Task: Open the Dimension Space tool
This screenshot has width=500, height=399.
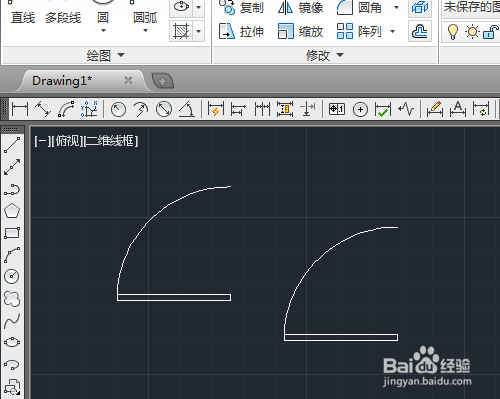Action: [x=285, y=109]
